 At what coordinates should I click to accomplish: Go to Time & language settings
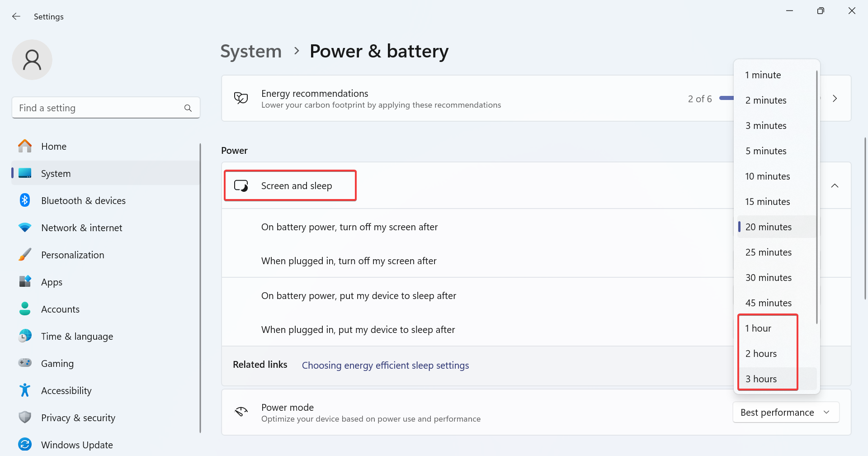coord(105,336)
